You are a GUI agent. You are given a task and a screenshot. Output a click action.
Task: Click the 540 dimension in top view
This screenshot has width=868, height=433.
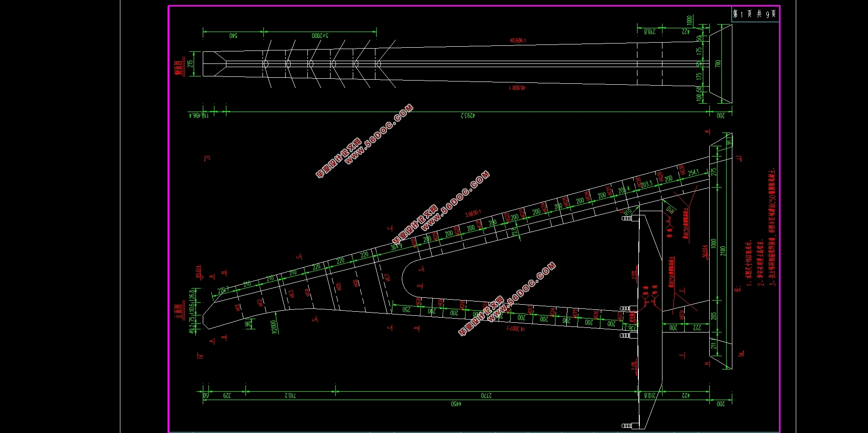tap(233, 36)
